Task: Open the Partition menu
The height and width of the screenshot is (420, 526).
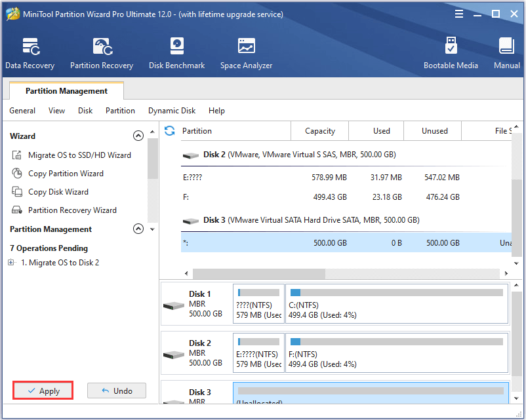Action: tap(120, 111)
